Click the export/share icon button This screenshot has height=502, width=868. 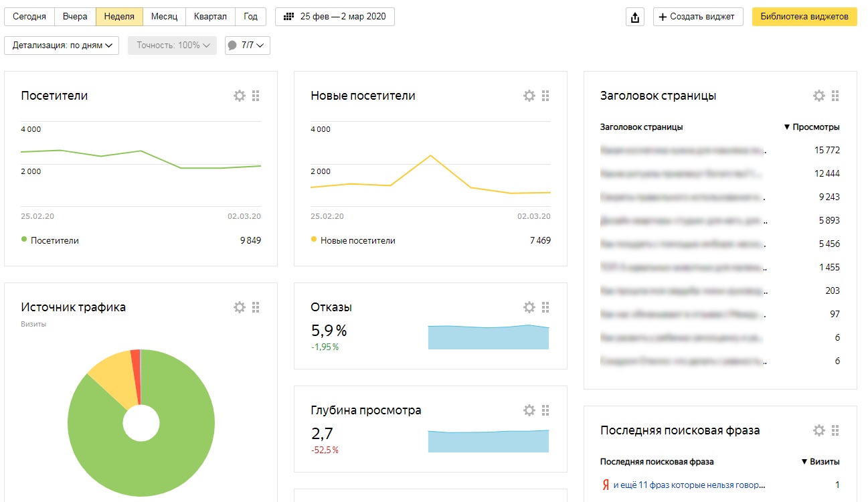click(x=634, y=17)
